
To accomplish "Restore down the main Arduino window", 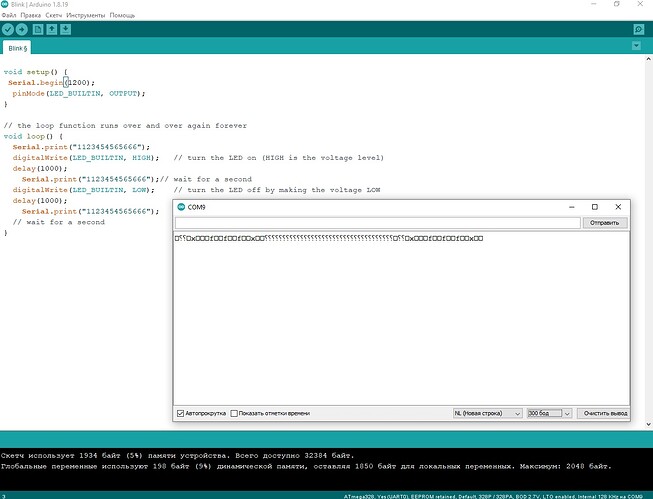I will coord(617,4).
